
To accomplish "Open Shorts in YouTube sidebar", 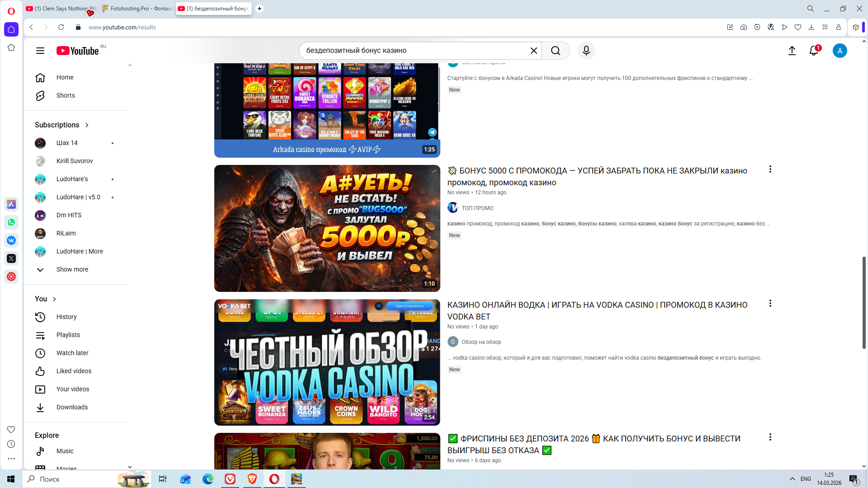I will (x=66, y=95).
